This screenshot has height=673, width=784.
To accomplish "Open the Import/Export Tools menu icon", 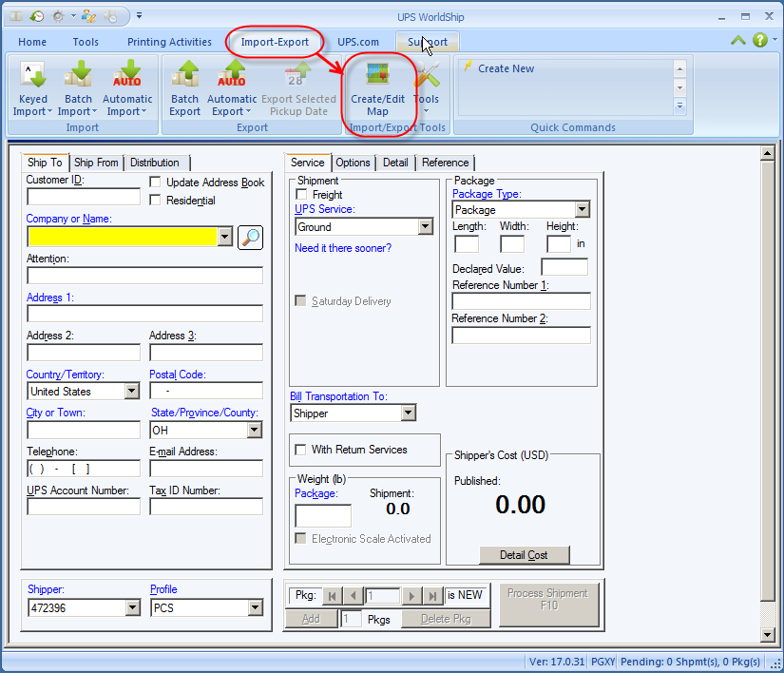I will click(x=426, y=89).
